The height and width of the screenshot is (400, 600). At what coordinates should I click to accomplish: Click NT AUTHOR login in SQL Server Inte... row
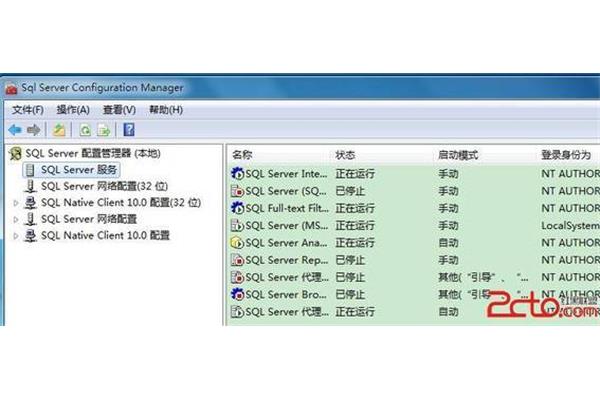click(x=570, y=174)
